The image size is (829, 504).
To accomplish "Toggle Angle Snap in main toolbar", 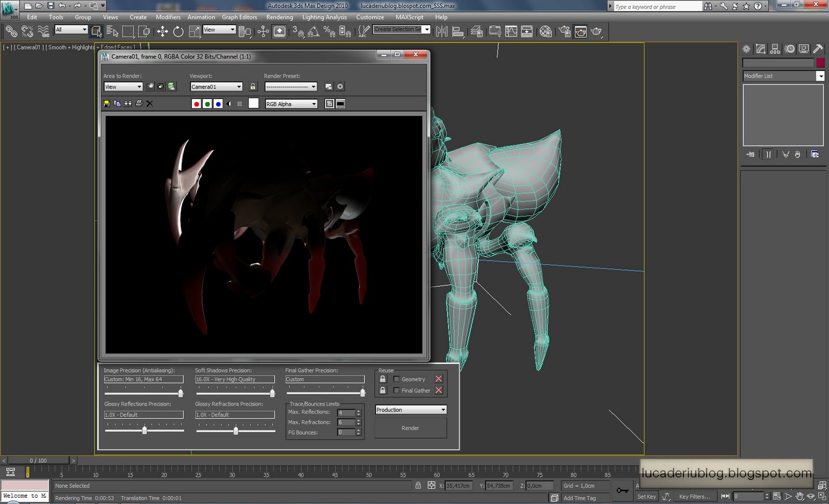I will click(x=313, y=32).
